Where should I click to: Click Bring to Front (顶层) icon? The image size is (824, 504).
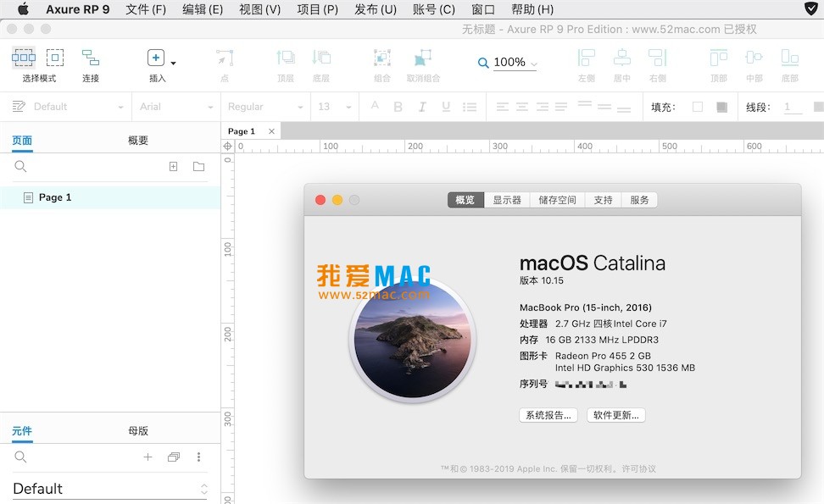coord(286,58)
